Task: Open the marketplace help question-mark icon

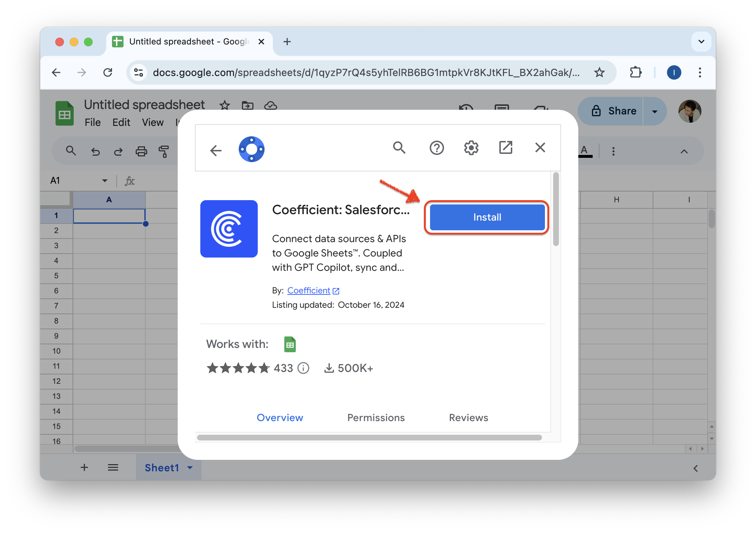Action: point(437,148)
